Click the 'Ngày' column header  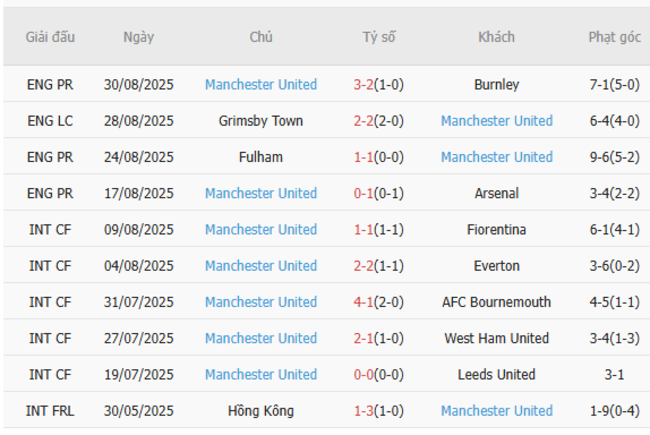(139, 37)
